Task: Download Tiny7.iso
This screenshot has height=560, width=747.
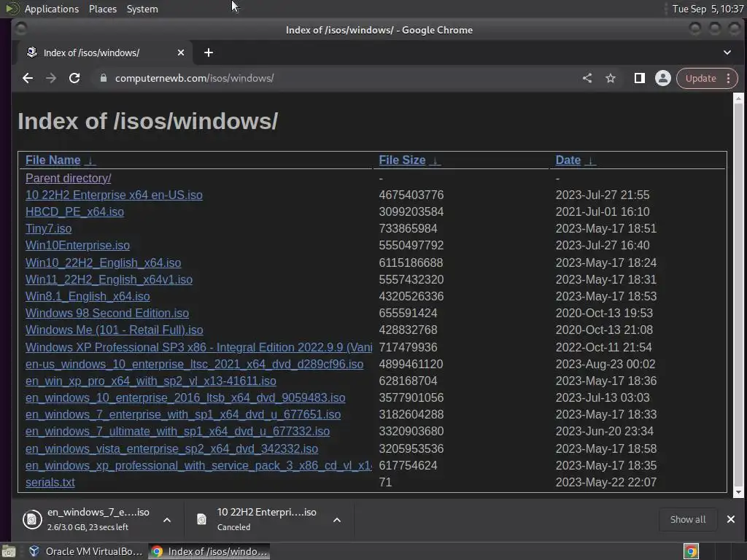Action: (x=49, y=228)
